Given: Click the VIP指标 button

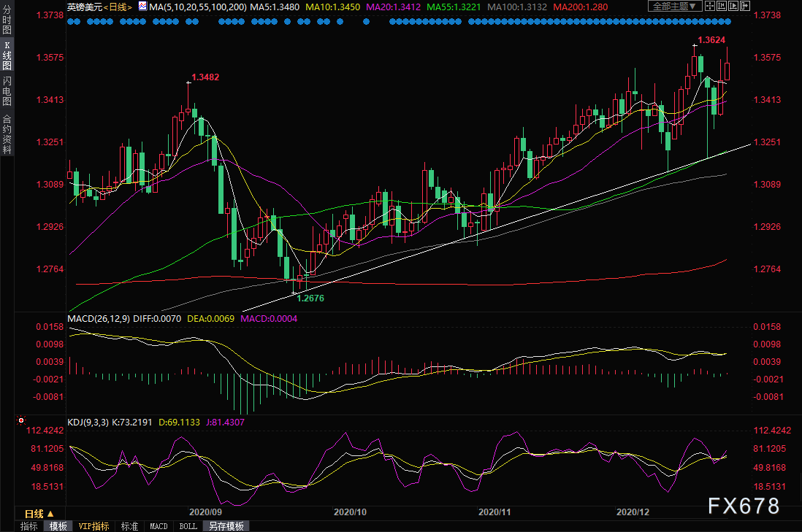Looking at the screenshot, I should click(x=93, y=526).
